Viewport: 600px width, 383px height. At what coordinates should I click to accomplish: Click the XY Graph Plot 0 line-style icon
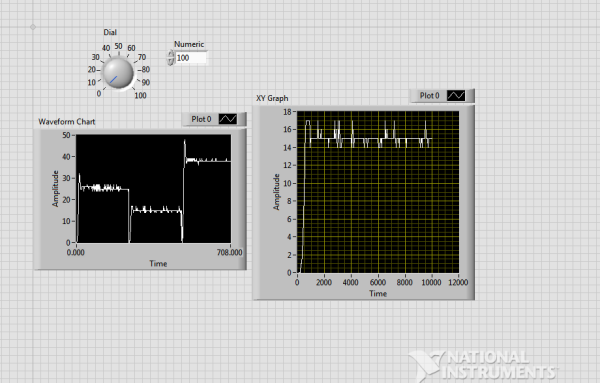(456, 96)
